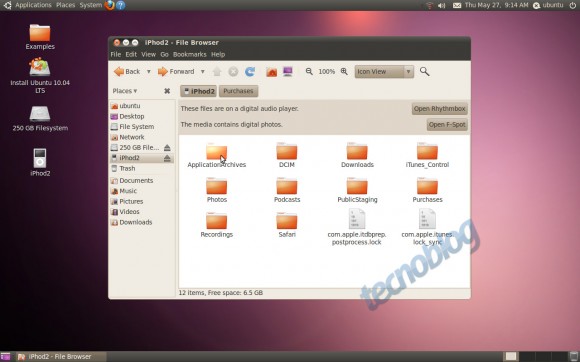Viewport: 580px width, 362px height.
Task: Click status text "12 items, Free space: 6.5 GB"
Action: 221,293
